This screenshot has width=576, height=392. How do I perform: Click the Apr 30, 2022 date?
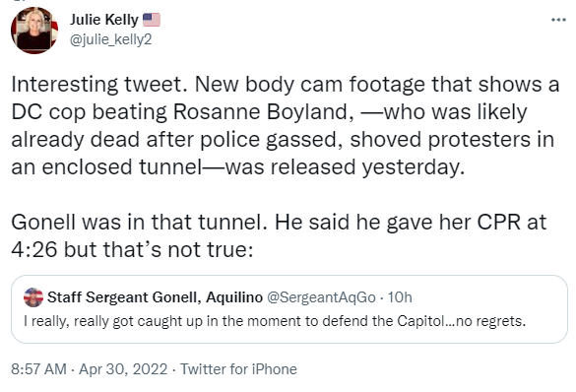123,369
